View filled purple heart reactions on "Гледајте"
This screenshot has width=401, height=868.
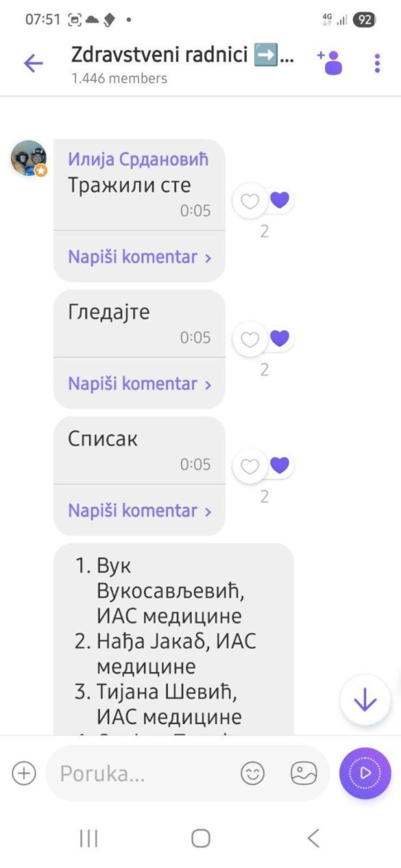click(x=280, y=338)
